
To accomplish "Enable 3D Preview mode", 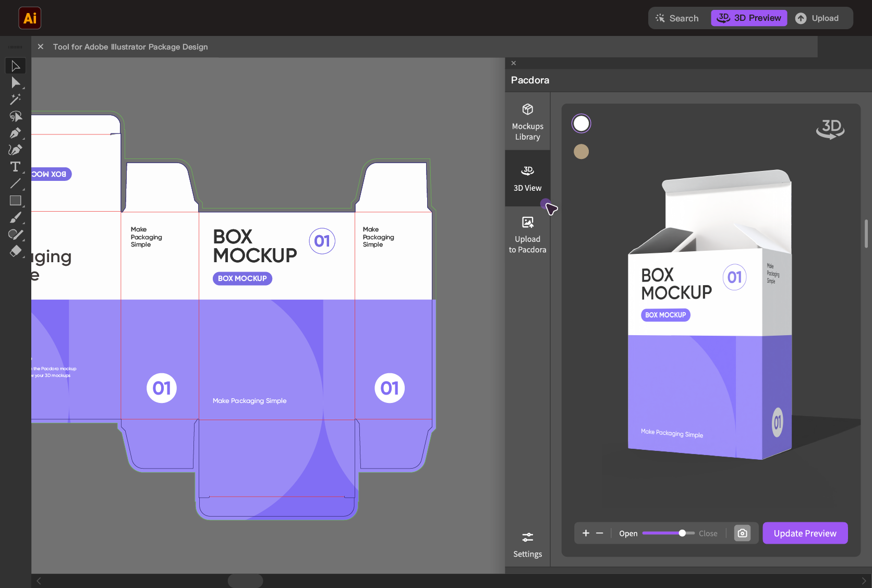I will (x=749, y=18).
